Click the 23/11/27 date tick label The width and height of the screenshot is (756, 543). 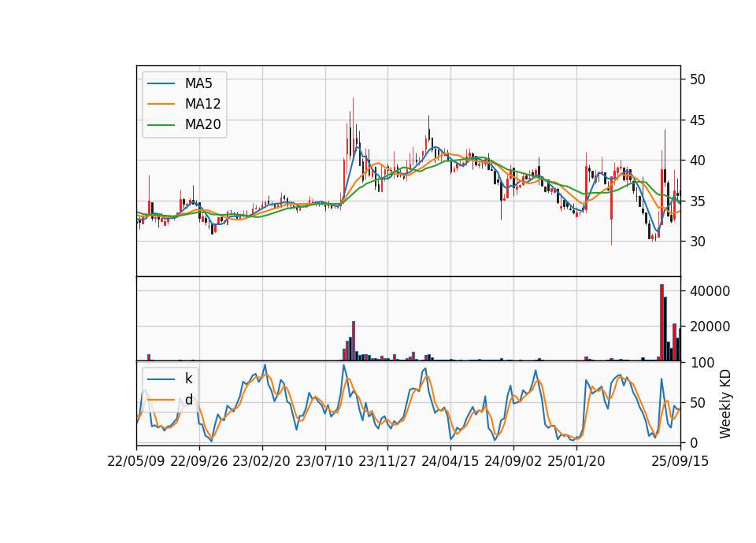click(x=387, y=461)
